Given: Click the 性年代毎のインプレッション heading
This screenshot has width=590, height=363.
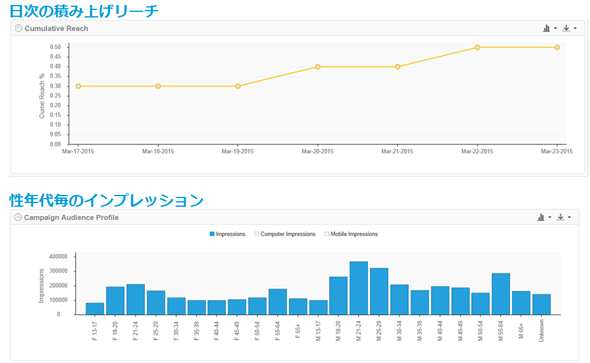Looking at the screenshot, I should coord(106,200).
